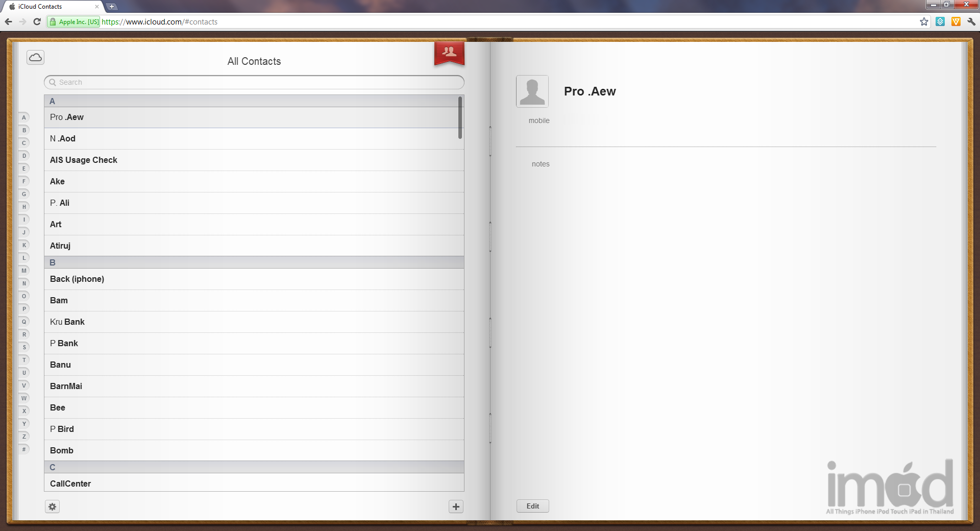Jump to letter M in index
The width and height of the screenshot is (980, 531).
click(x=24, y=271)
